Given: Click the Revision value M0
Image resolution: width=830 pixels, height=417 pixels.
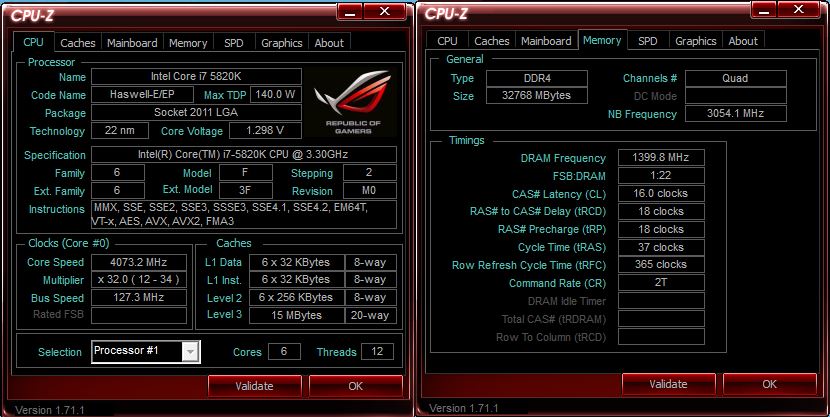Looking at the screenshot, I should (x=369, y=190).
